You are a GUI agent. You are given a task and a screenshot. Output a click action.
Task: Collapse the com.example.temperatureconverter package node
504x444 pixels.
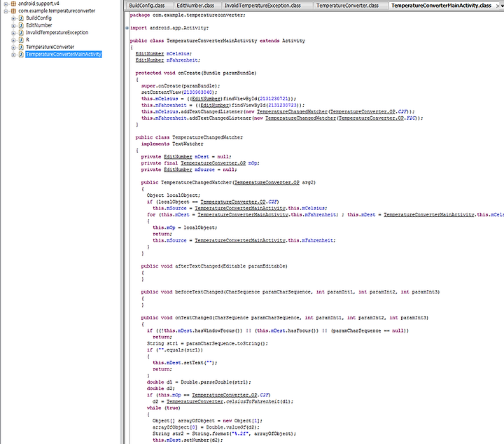(x=6, y=11)
